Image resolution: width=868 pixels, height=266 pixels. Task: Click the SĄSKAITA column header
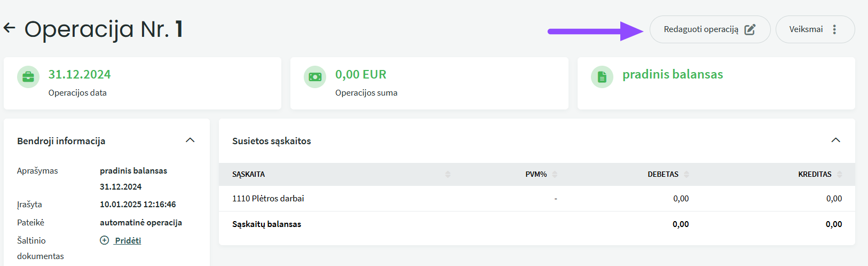pos(248,174)
